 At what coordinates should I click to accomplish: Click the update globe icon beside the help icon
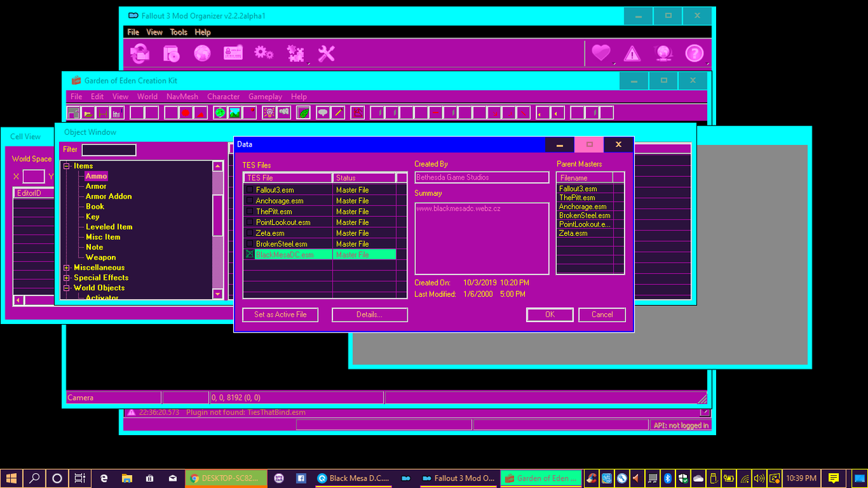[x=663, y=53]
